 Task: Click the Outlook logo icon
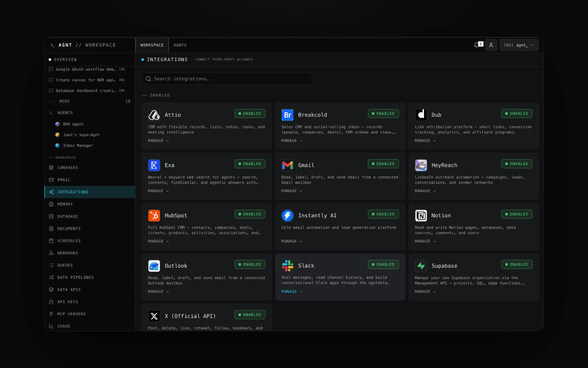[154, 266]
